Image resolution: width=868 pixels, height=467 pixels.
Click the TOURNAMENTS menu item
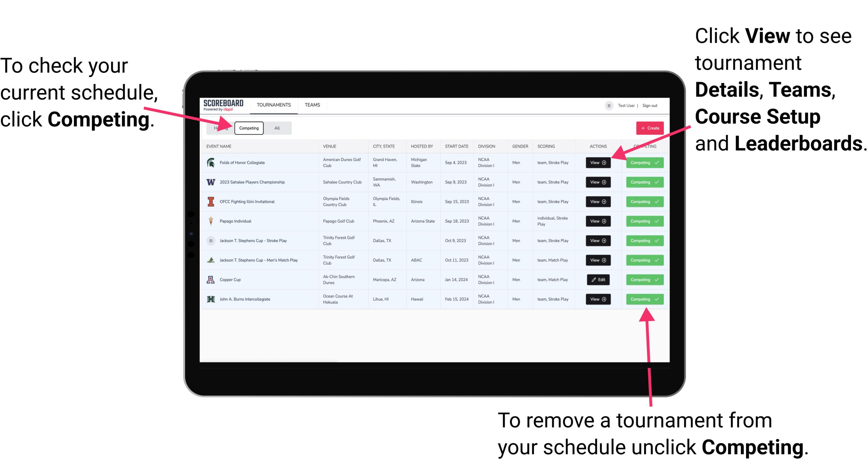click(274, 105)
